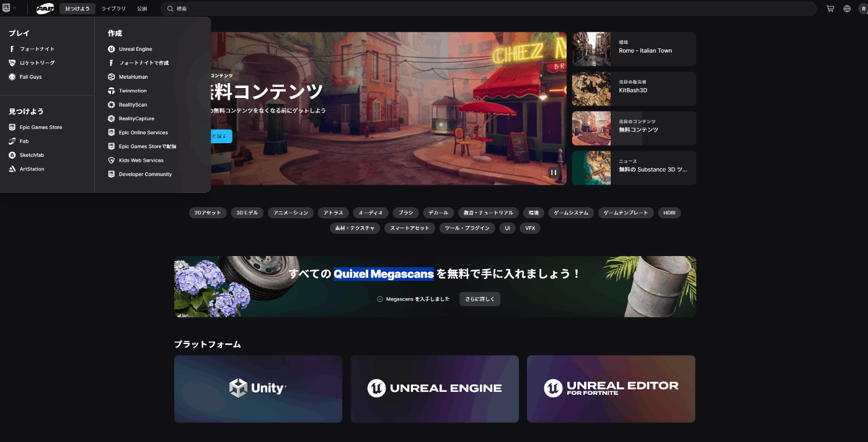Focus the 検索 search field

click(489, 9)
